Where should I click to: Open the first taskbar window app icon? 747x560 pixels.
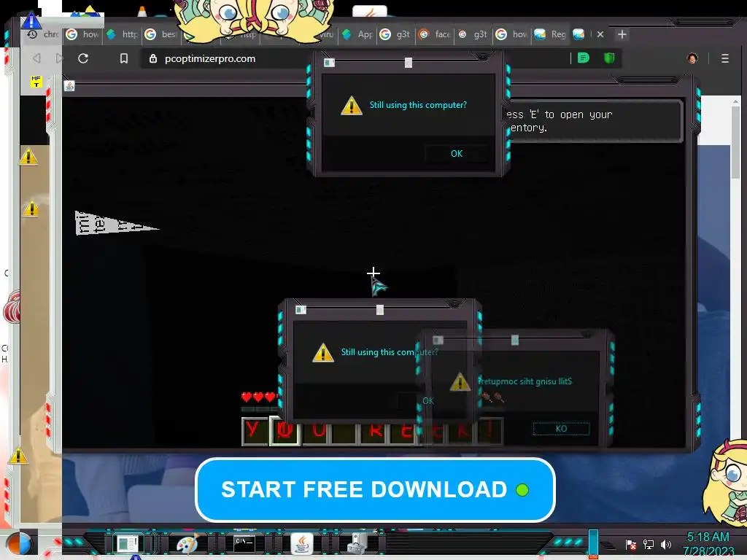click(128, 543)
